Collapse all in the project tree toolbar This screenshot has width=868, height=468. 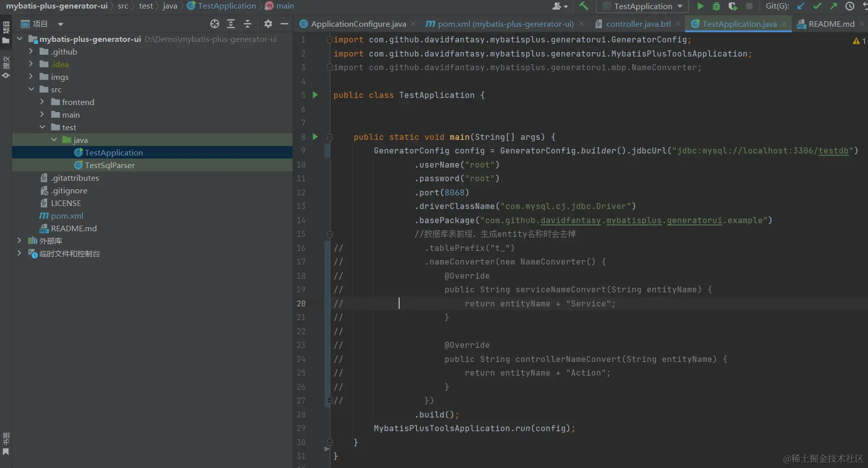(x=248, y=24)
